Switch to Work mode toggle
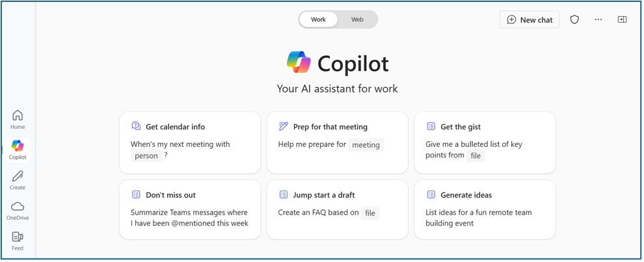Viewport: 644px width, 262px height. pos(318,20)
